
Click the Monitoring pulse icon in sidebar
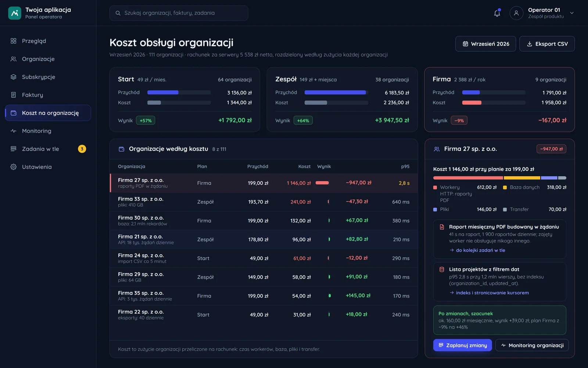click(14, 131)
